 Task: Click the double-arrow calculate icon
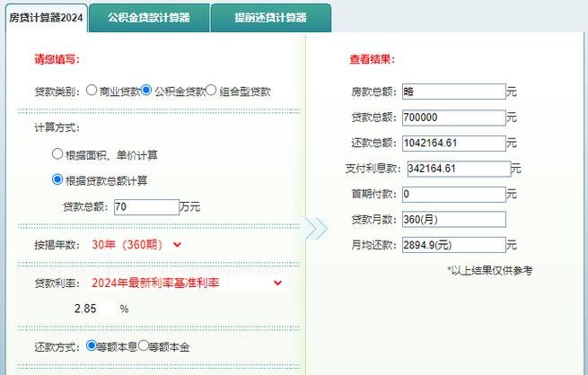(x=316, y=228)
